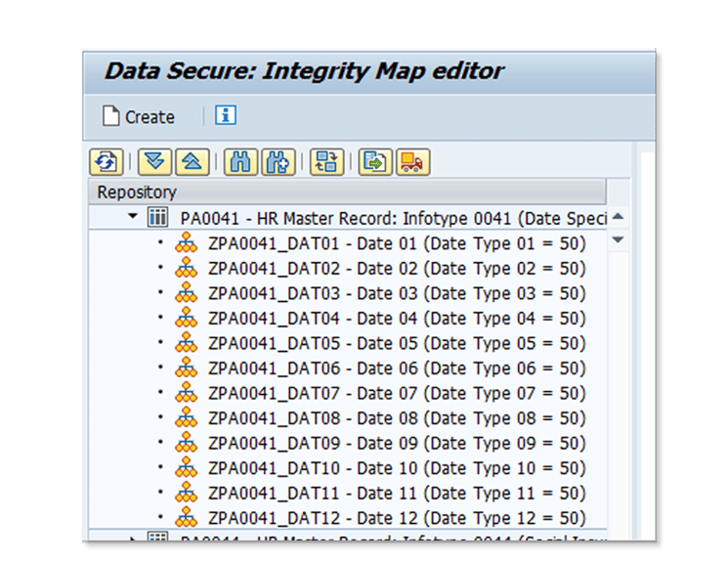The height and width of the screenshot is (563, 728).
Task: Click the scroll down arrow of tree
Action: (618, 240)
